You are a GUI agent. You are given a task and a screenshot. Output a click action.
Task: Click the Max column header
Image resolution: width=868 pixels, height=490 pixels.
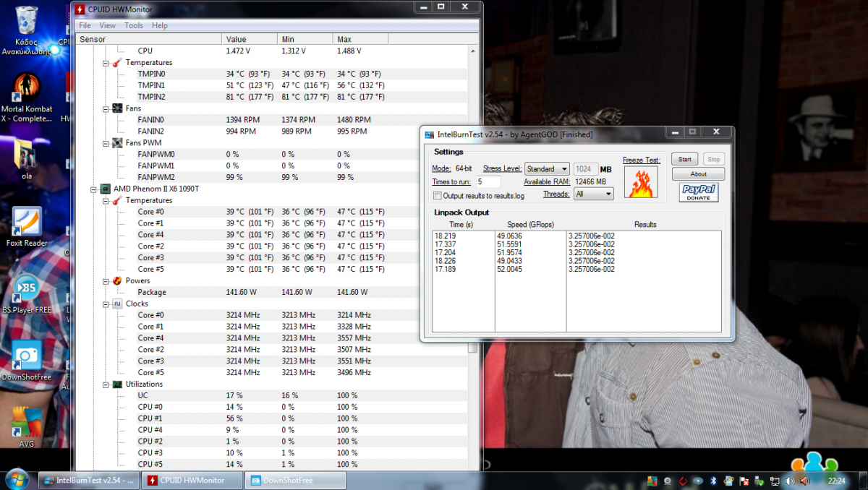[360, 39]
